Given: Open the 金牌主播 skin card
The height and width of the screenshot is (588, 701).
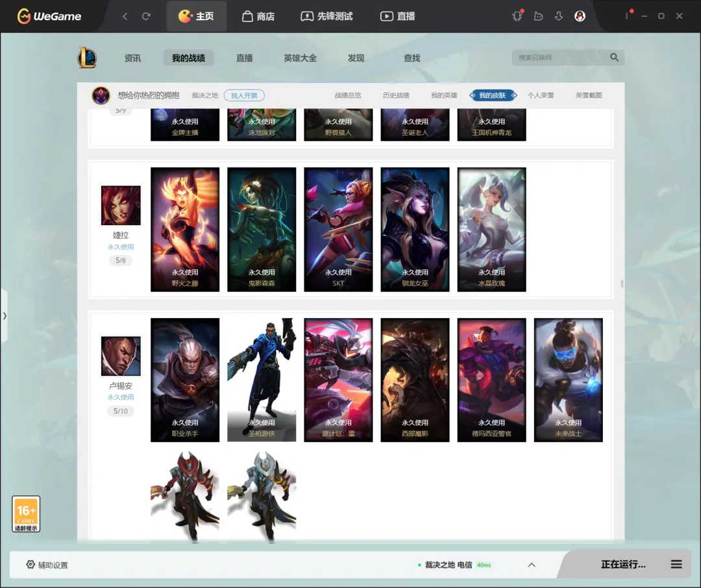Looking at the screenshot, I should point(185,125).
